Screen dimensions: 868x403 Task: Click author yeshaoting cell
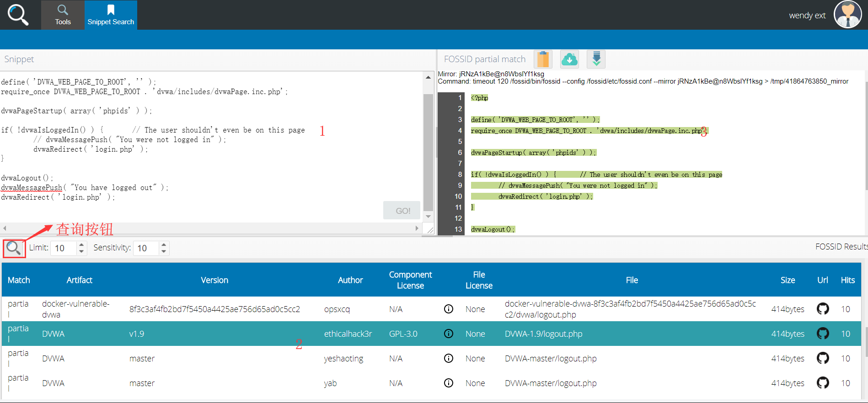point(343,358)
